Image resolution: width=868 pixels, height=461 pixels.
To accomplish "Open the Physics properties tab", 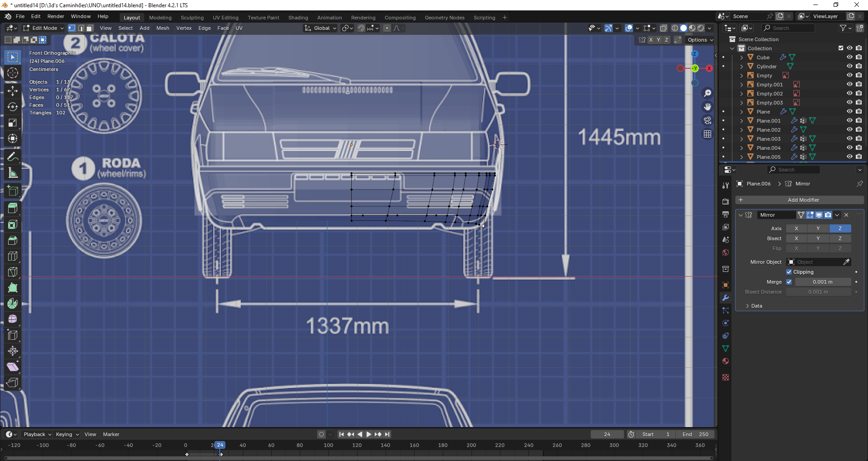I will click(x=726, y=323).
